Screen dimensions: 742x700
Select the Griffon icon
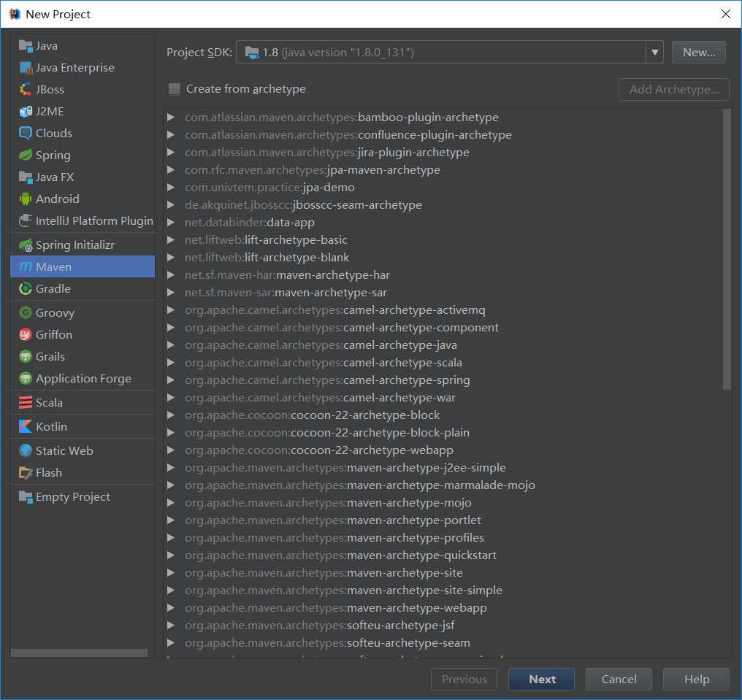click(25, 334)
